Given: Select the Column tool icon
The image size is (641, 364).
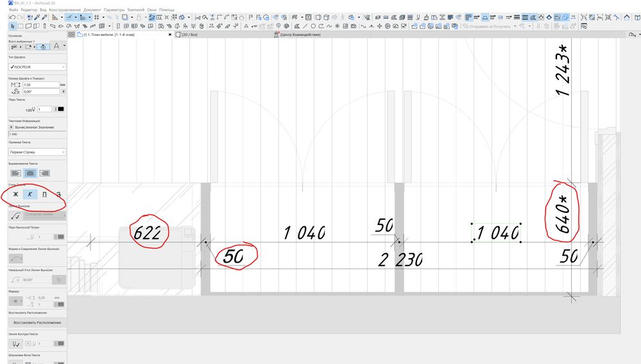Looking at the screenshot, I should click(44, 26).
